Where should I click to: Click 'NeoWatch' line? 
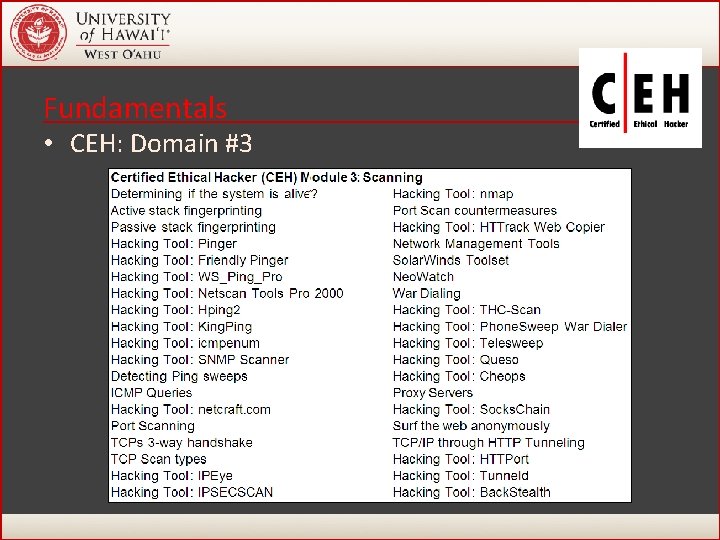(423, 277)
